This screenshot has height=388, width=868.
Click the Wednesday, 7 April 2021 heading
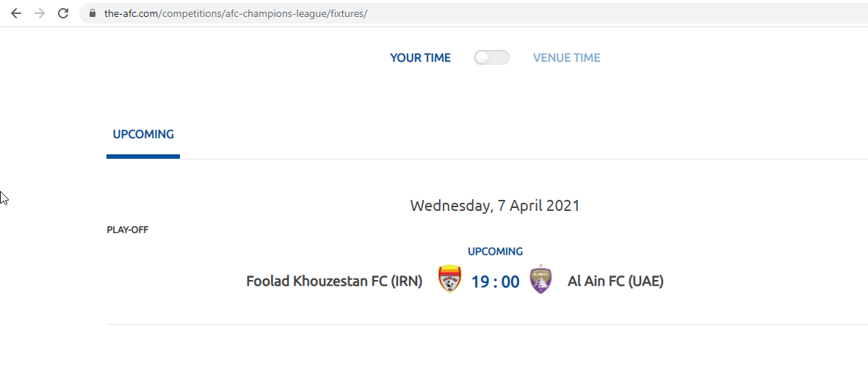[x=495, y=206]
